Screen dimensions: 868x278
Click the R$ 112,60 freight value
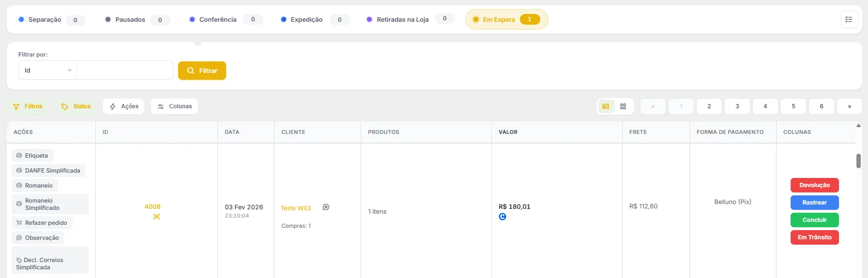[x=643, y=206]
